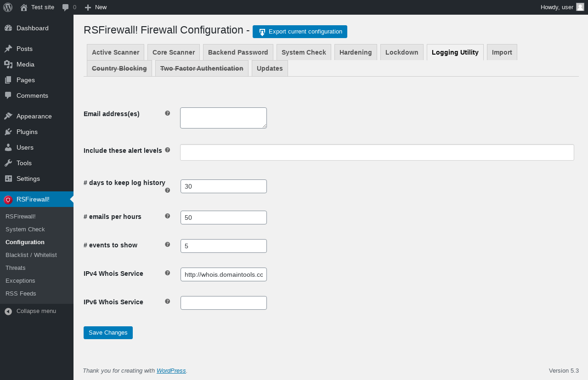Select the Lockdown tab
Screen dimensions: 588x380
coord(402,52)
